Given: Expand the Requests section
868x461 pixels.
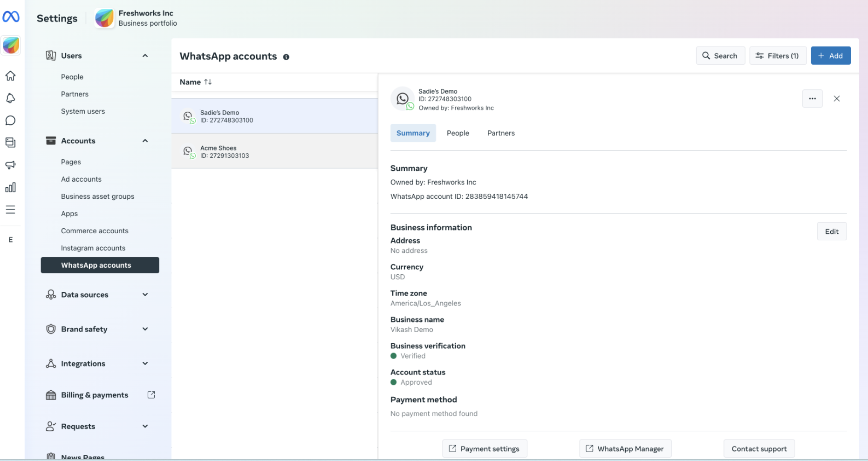Looking at the screenshot, I should (145, 427).
